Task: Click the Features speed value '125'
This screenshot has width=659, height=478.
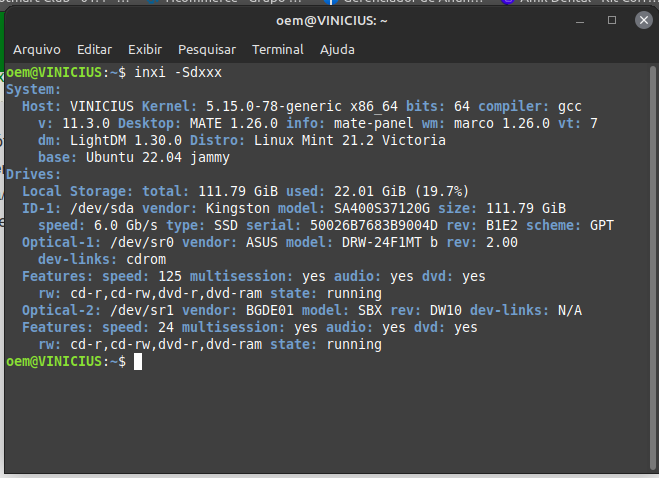Action: click(x=170, y=277)
